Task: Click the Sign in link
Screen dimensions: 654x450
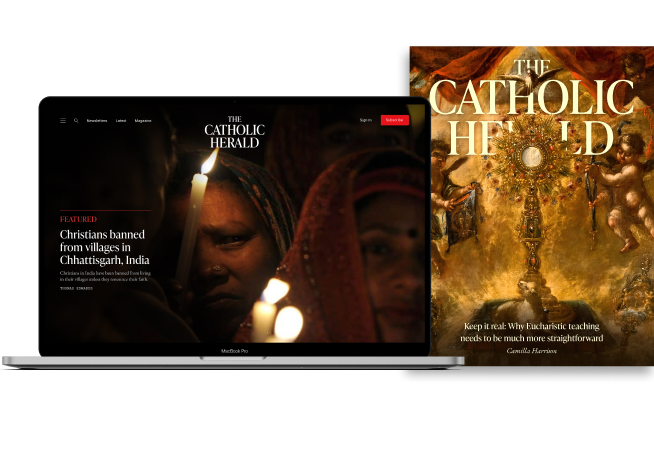Action: tap(365, 120)
